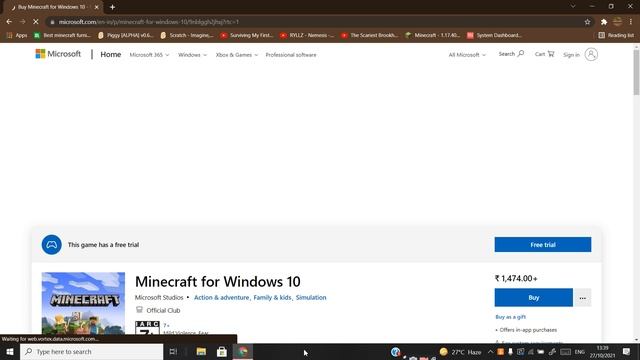Screen dimensions: 640x360
Task: Open Task View on the taskbar
Action: click(173, 351)
